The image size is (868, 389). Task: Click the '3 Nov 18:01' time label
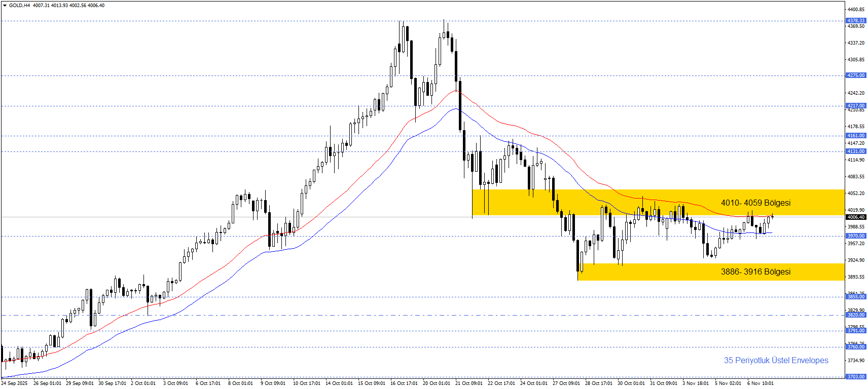pos(696,383)
